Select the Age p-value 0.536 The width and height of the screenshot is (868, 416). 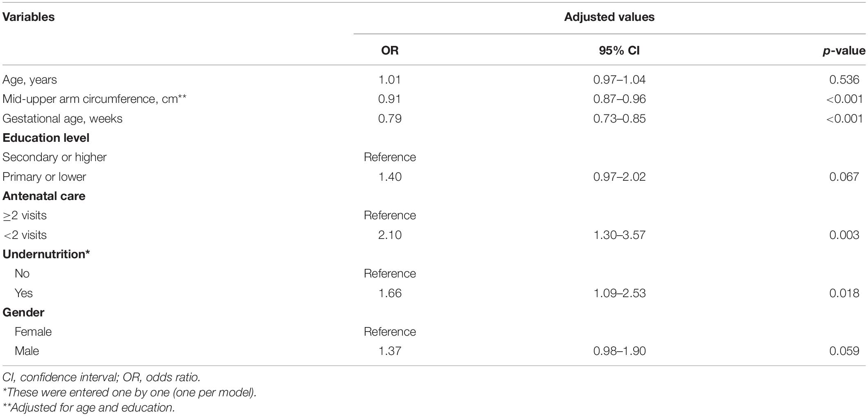(x=844, y=80)
